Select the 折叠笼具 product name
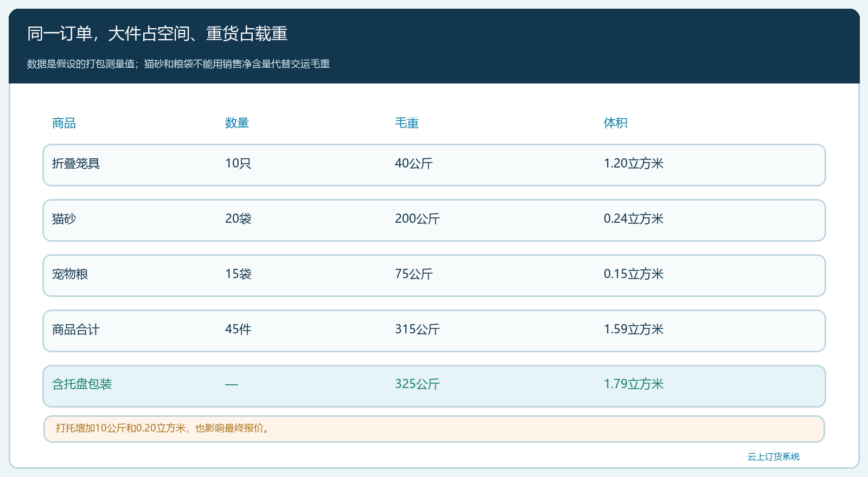 [x=76, y=164]
